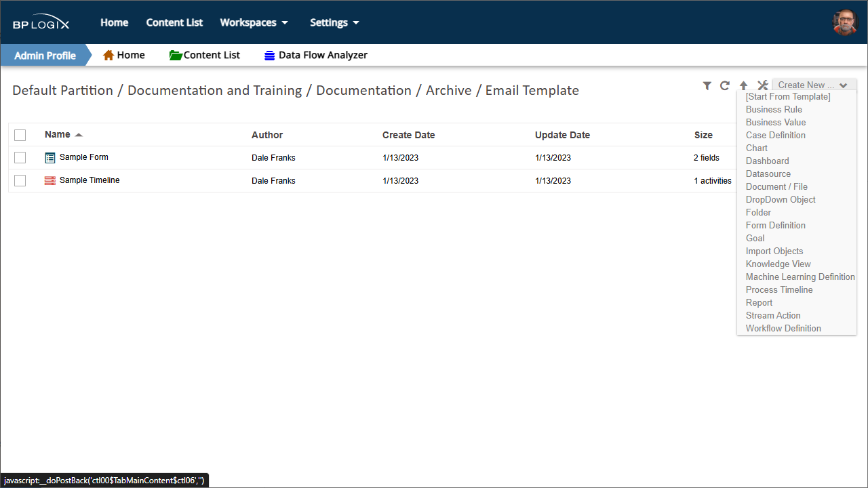Image resolution: width=868 pixels, height=488 pixels.
Task: Click the '1 activities' size cell
Action: [713, 181]
